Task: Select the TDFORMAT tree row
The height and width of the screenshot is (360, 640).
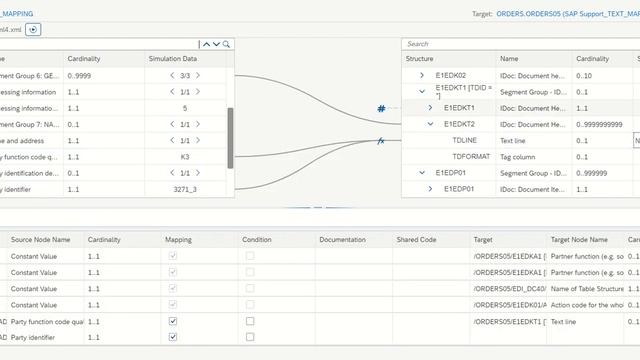Action: pyautogui.click(x=521, y=157)
